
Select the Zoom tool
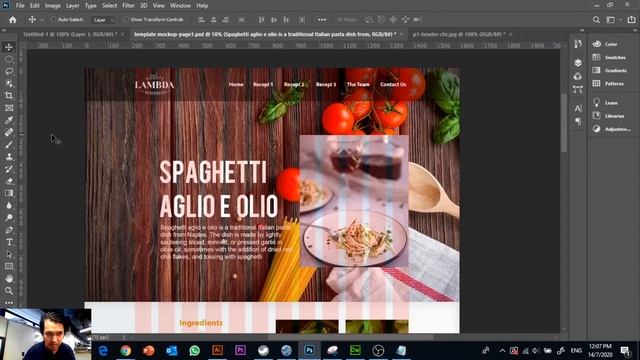(x=9, y=291)
